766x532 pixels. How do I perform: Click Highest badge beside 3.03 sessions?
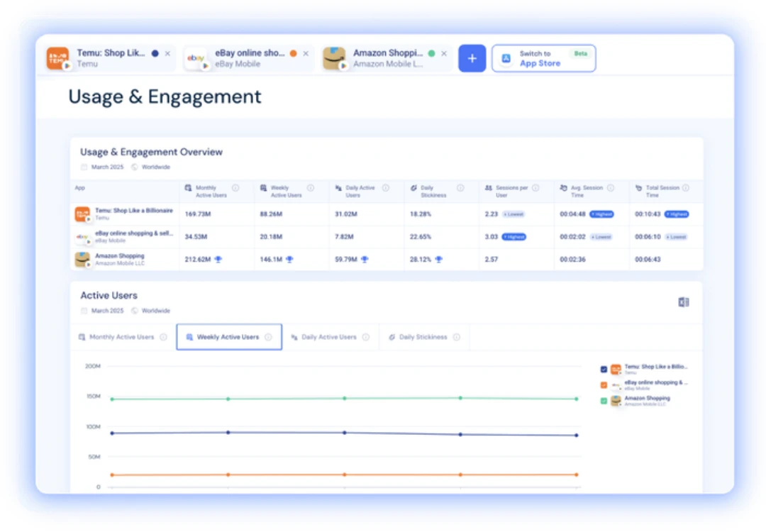[514, 237]
